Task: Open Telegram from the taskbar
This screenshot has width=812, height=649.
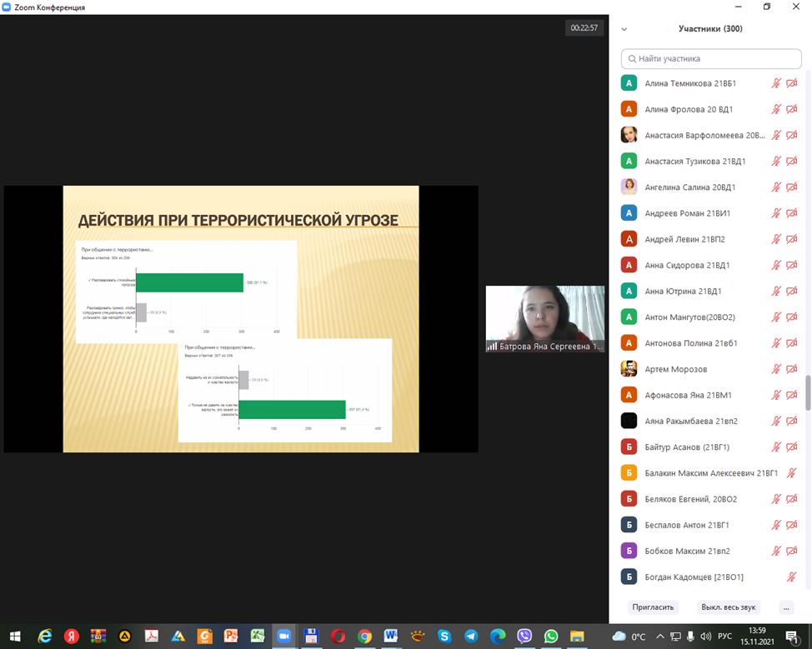Action: [x=471, y=636]
